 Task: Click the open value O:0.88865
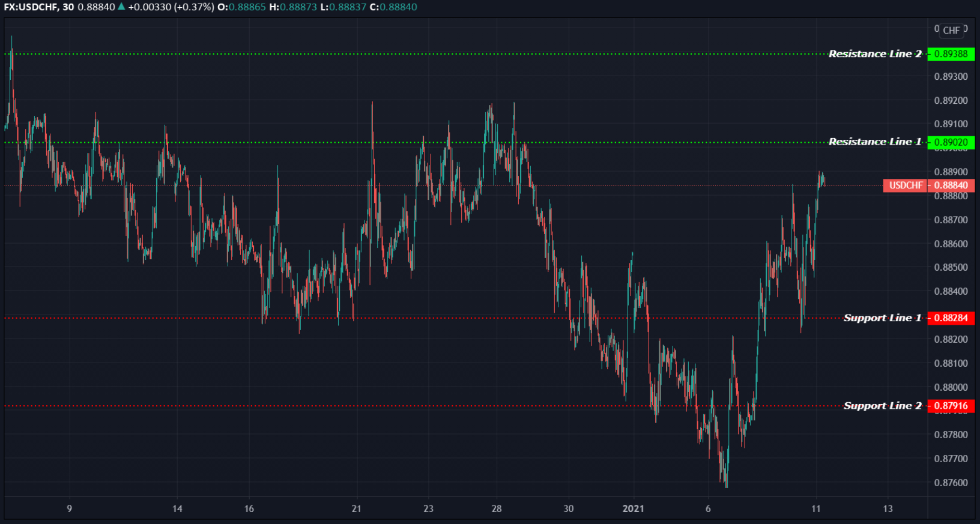[x=241, y=7]
